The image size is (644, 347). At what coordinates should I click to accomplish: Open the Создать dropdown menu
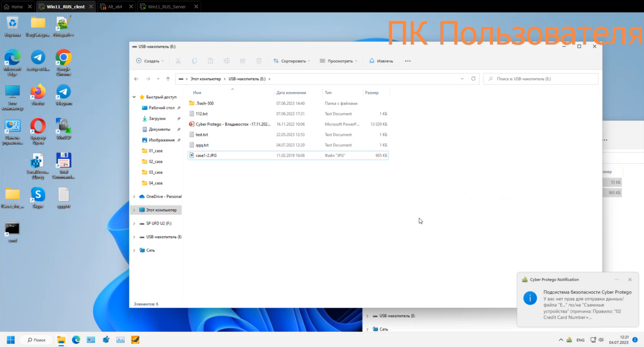[150, 61]
